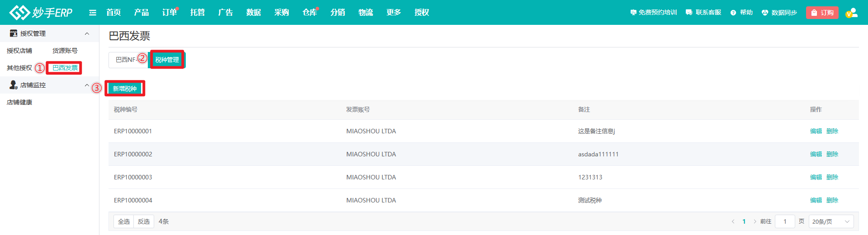The width and height of the screenshot is (868, 235).
Task: Switch to the 巴西NF-e tab
Action: coord(128,60)
